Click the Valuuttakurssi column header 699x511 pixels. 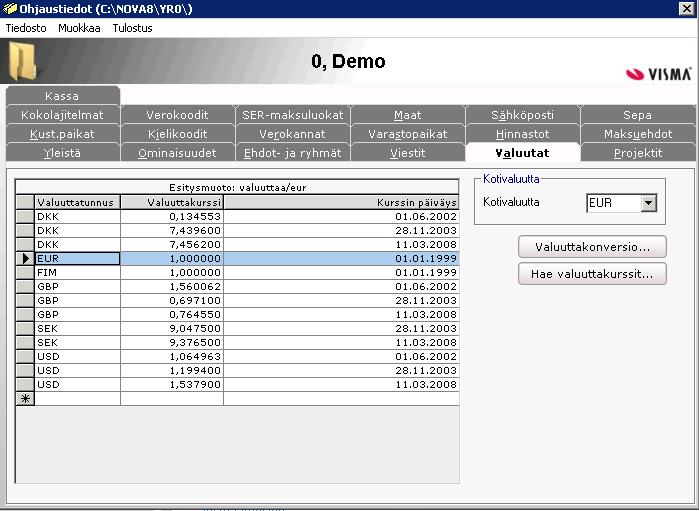(x=172, y=202)
